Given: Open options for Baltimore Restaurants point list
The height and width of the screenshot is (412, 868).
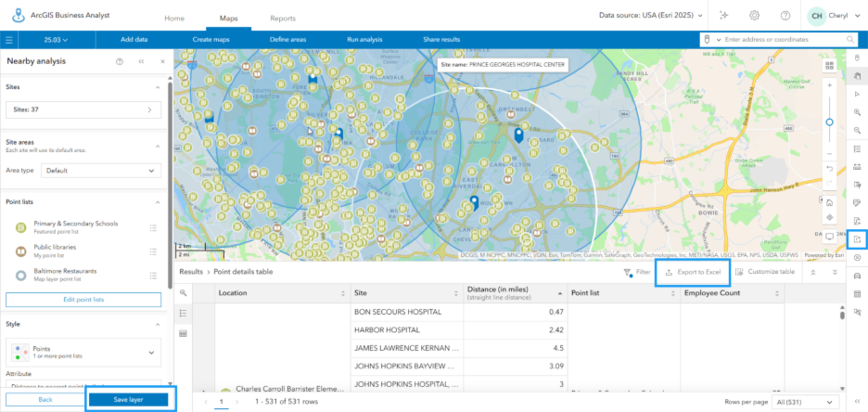Looking at the screenshot, I should pyautogui.click(x=154, y=276).
